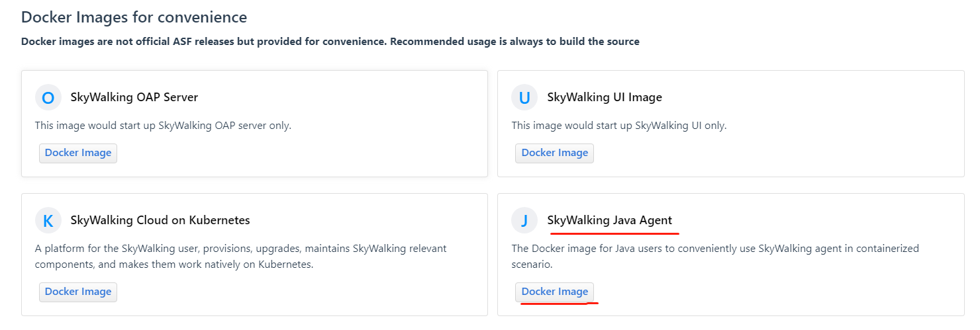The image size is (980, 330).
Task: Click the blue J avatar icon
Action: [x=524, y=220]
